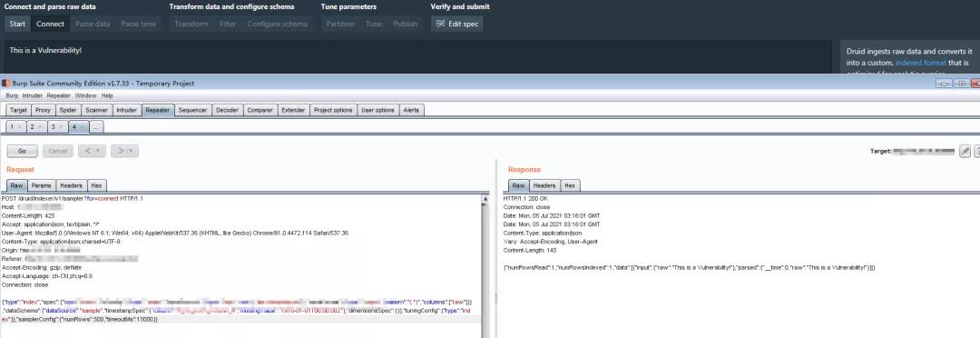Switch to the Spider tab
Image resolution: width=980 pixels, height=338 pixels.
tap(67, 110)
